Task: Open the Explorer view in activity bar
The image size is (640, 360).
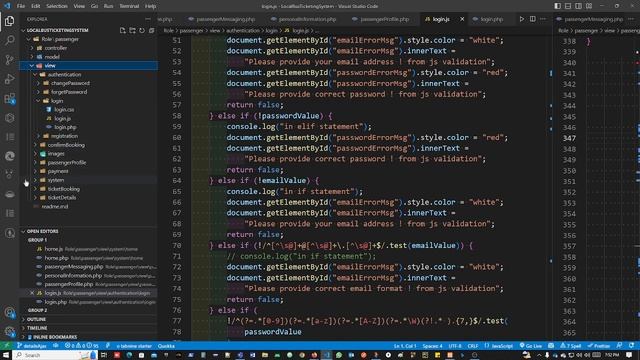Action: [9, 20]
